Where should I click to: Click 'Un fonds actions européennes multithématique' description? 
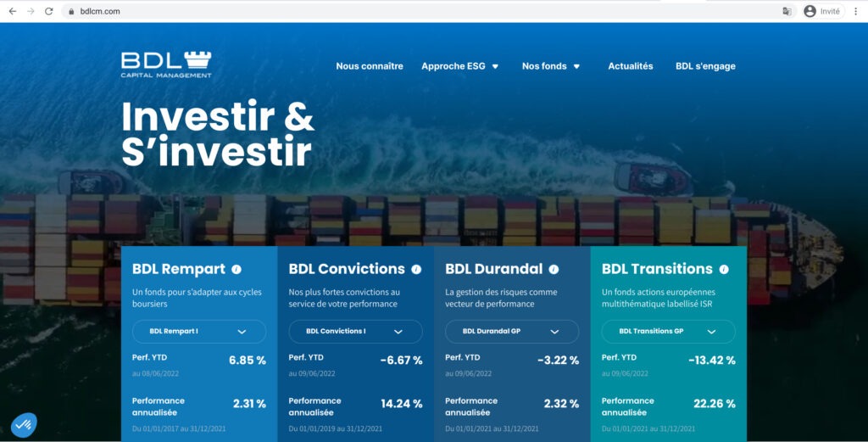(x=658, y=298)
